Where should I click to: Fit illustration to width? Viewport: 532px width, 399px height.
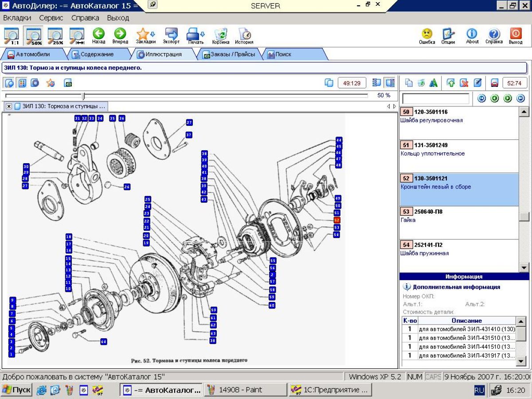tap(77, 36)
